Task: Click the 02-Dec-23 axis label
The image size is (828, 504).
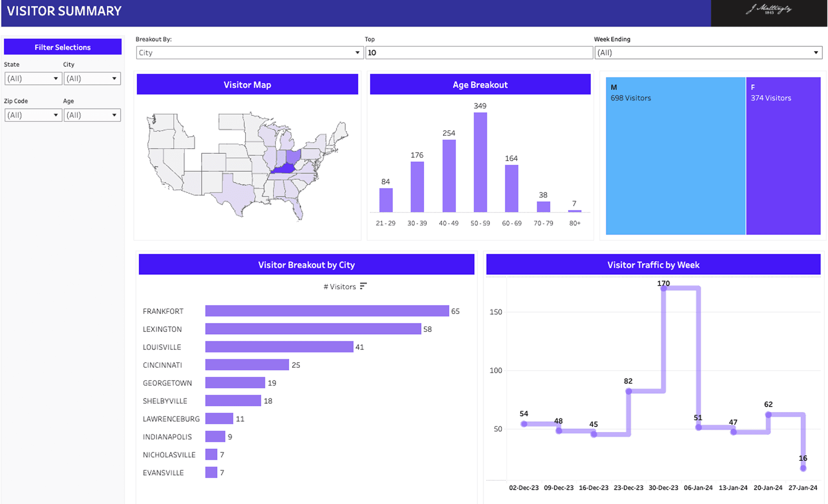Action: pyautogui.click(x=524, y=487)
